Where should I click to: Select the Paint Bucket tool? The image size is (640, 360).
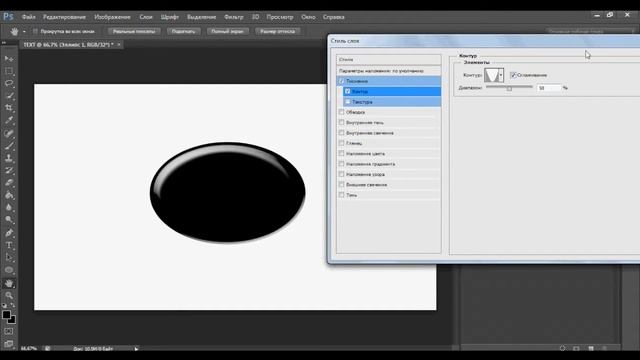coord(9,195)
